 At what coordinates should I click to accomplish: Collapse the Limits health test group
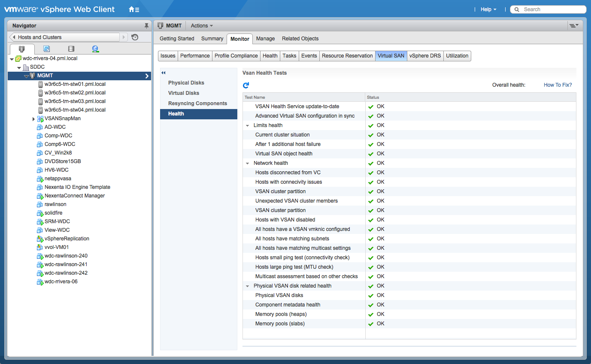(x=248, y=126)
